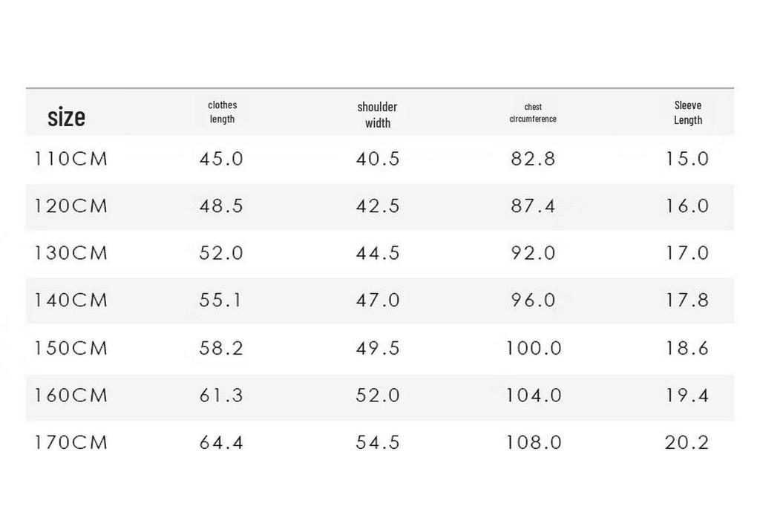Click chest circumference value 92.0
The height and width of the screenshot is (532, 760).
click(x=533, y=253)
